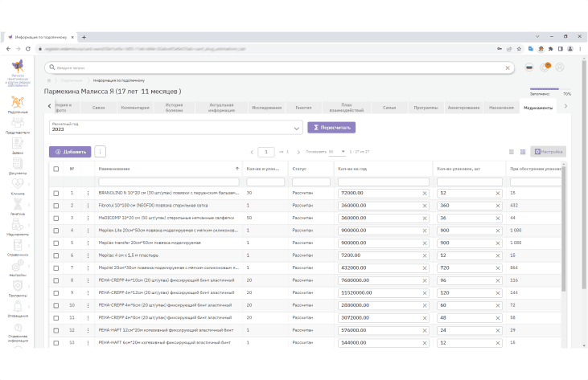Check row 3 MeDICOMP checkbox

click(x=56, y=219)
